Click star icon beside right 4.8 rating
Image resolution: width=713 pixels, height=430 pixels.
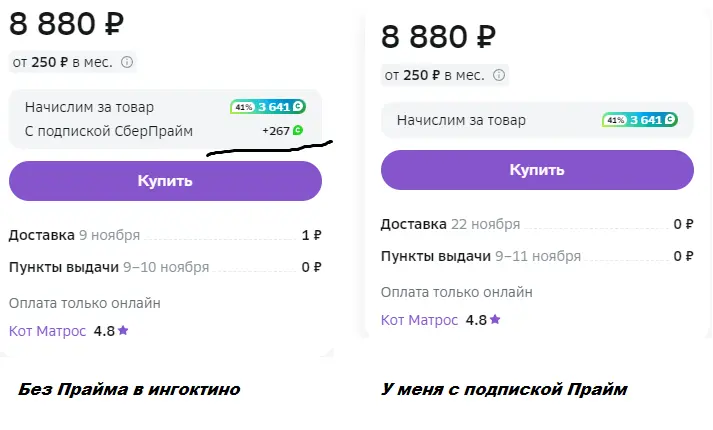(495, 320)
